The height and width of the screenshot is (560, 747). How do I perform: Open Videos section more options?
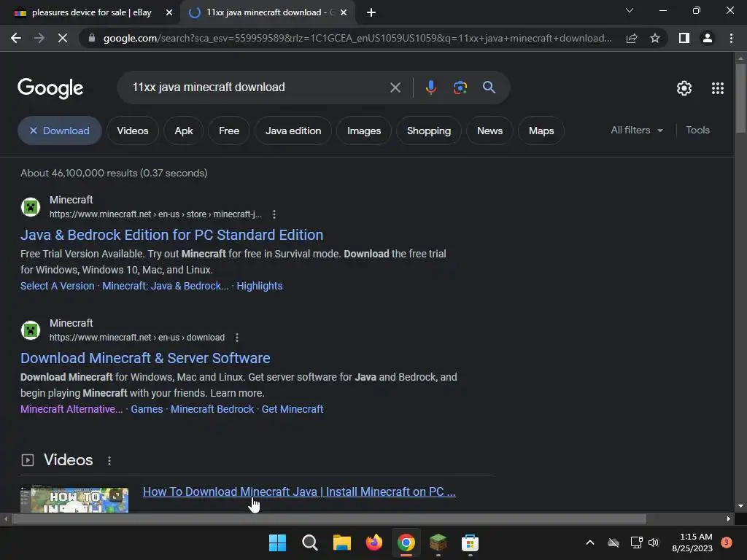pyautogui.click(x=109, y=461)
